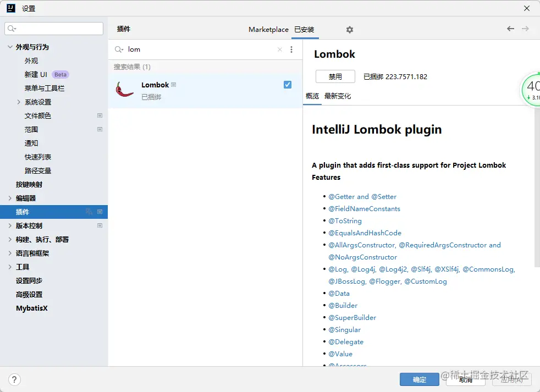Switch to the 已安装 tab

coord(305,30)
